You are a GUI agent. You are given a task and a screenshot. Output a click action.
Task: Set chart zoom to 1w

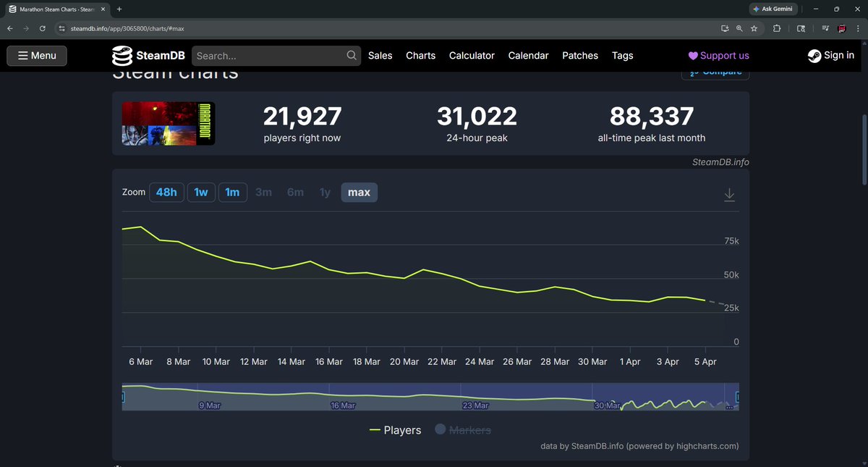point(201,193)
